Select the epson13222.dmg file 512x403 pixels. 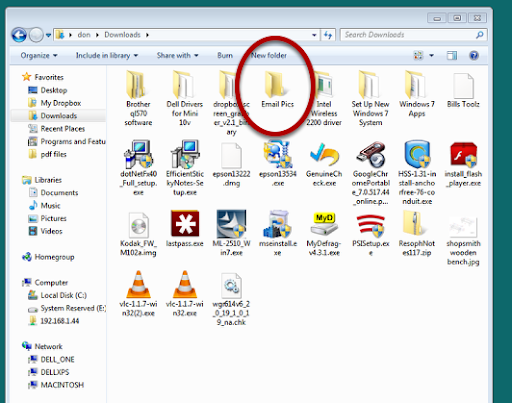click(231, 164)
